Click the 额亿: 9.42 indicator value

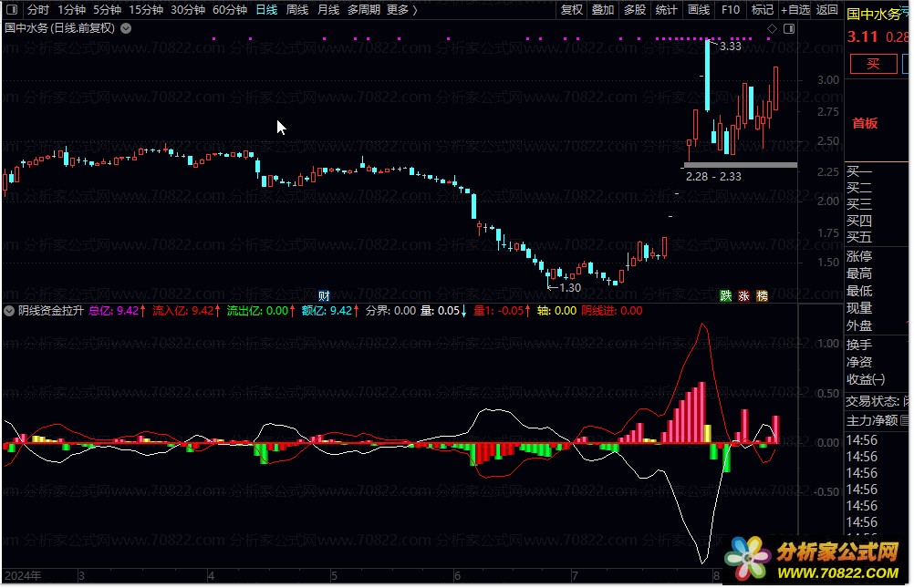(330, 311)
